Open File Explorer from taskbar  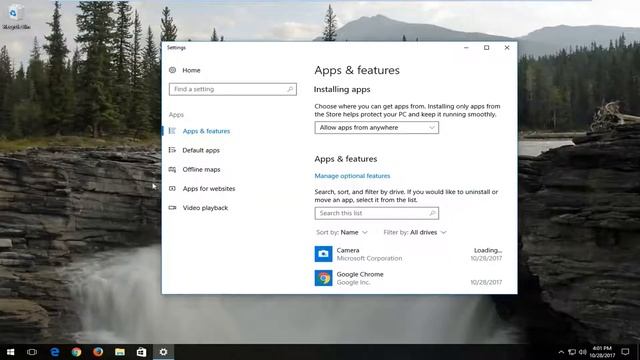click(120, 352)
